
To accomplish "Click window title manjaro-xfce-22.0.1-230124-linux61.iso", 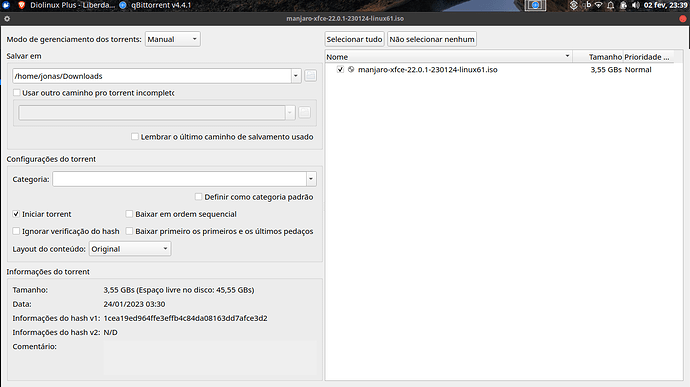I will point(345,18).
